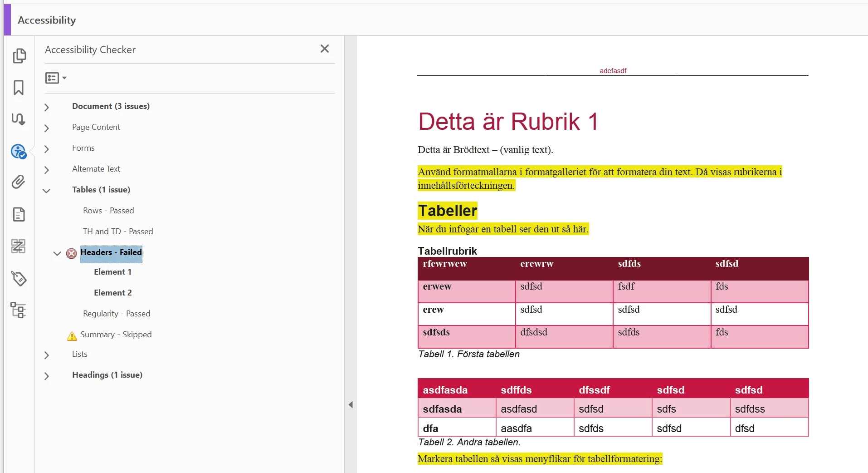The width and height of the screenshot is (868, 473).
Task: Expand the Headings (1 issue) node
Action: 46,376
